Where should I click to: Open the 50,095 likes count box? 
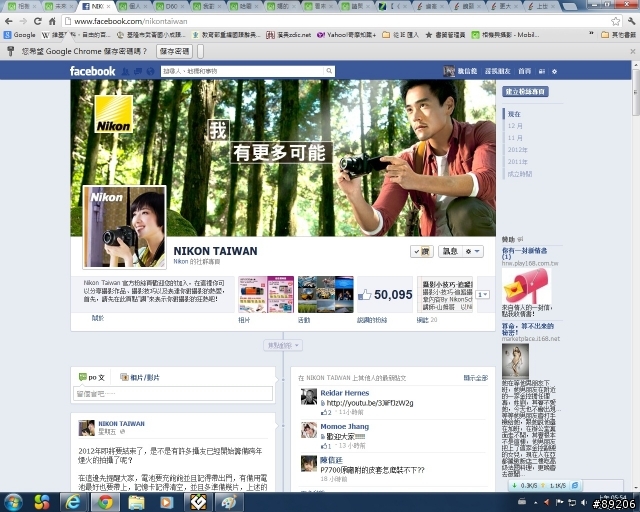[x=385, y=294]
